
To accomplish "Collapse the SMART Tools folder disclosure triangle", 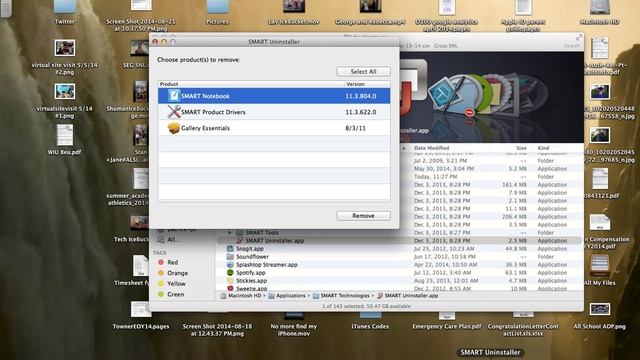I will point(229,233).
